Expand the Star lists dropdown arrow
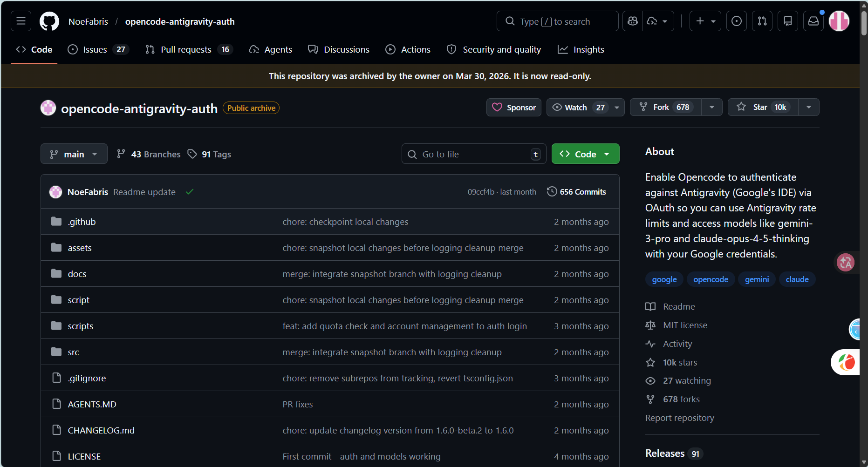 (x=809, y=107)
